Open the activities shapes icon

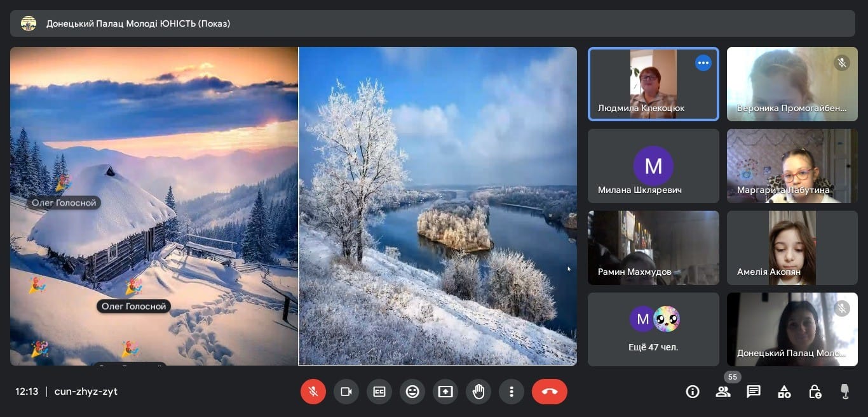(x=784, y=392)
